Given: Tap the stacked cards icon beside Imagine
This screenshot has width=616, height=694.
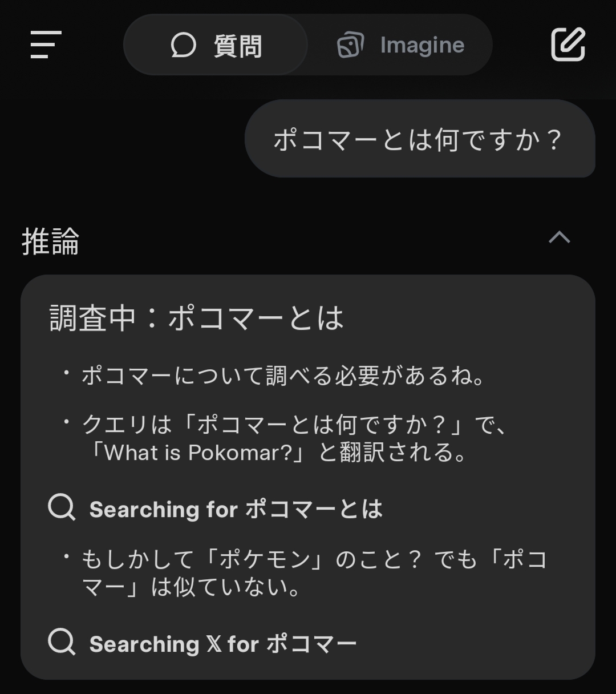Looking at the screenshot, I should (350, 45).
